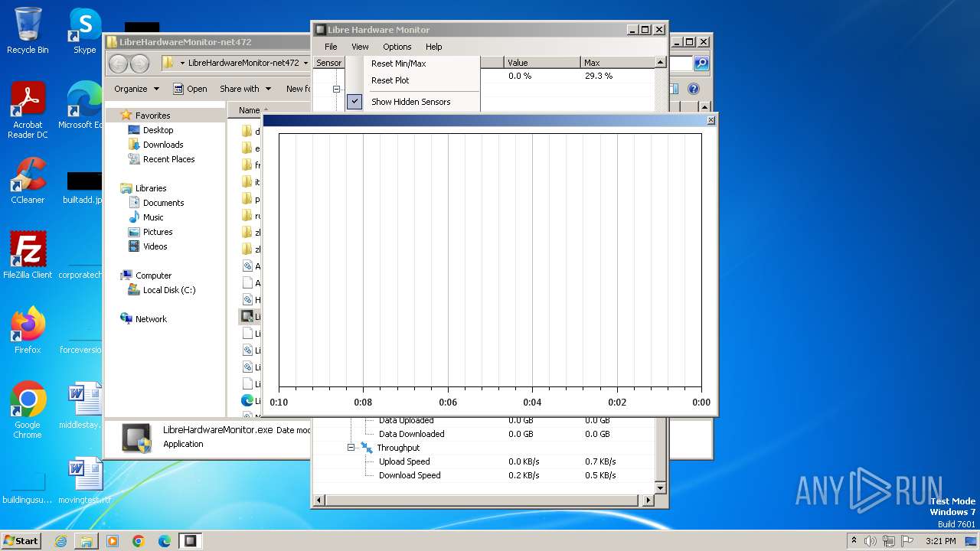980x551 pixels.
Task: Open Skype desktop shortcut
Action: (x=84, y=31)
